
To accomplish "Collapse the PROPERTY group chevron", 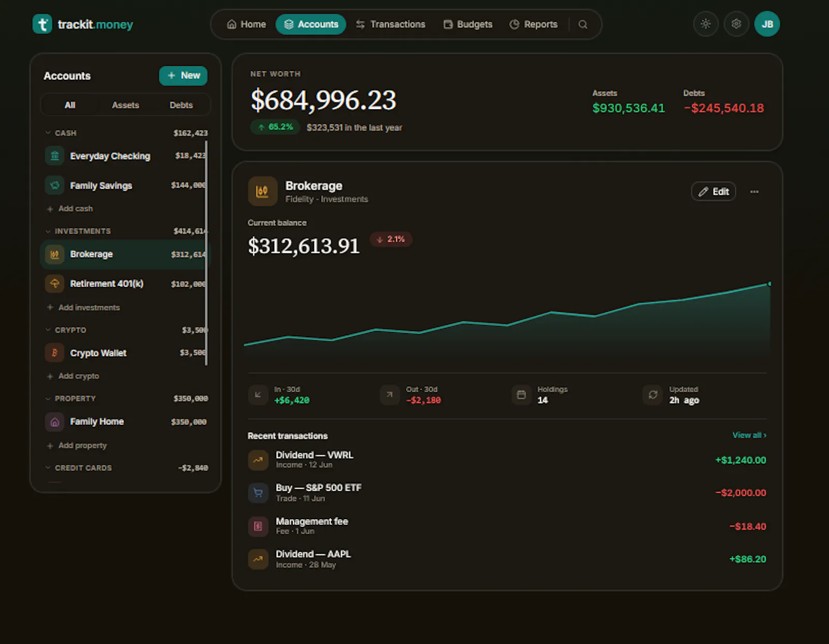I will [48, 398].
